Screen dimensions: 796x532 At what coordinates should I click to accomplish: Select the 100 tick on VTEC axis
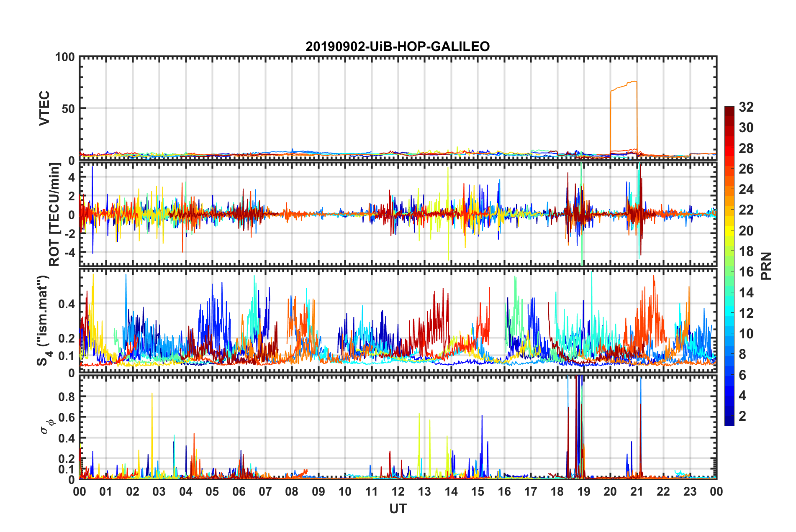pos(65,57)
